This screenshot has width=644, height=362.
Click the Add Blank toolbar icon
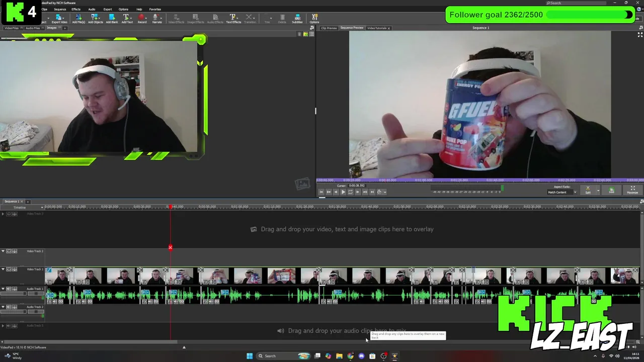coord(112,19)
